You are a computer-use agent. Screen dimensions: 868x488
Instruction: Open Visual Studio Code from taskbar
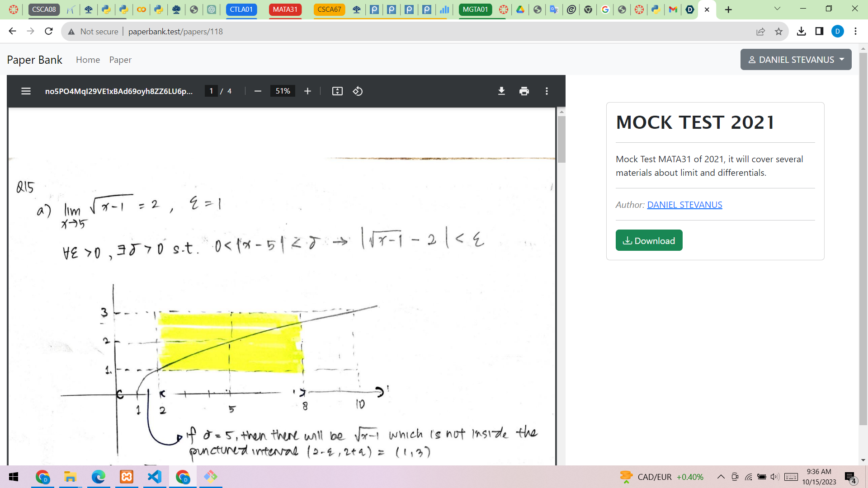pyautogui.click(x=155, y=477)
